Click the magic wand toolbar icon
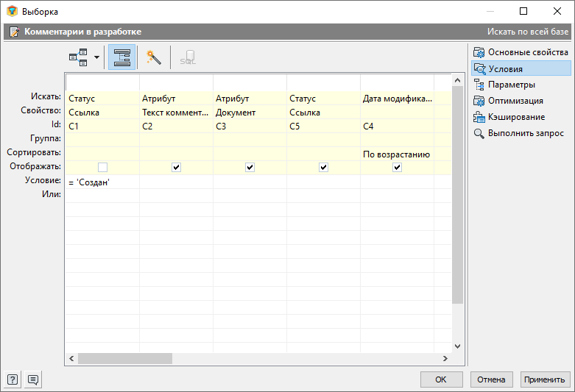 pos(153,58)
